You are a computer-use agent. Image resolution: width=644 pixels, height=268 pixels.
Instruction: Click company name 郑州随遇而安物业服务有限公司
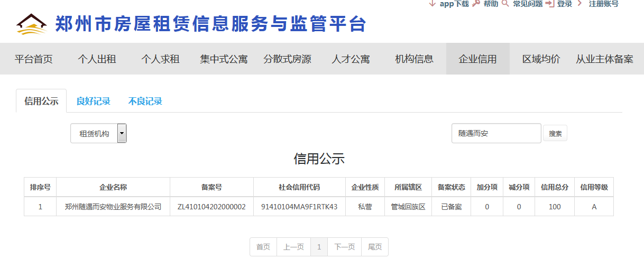113,207
